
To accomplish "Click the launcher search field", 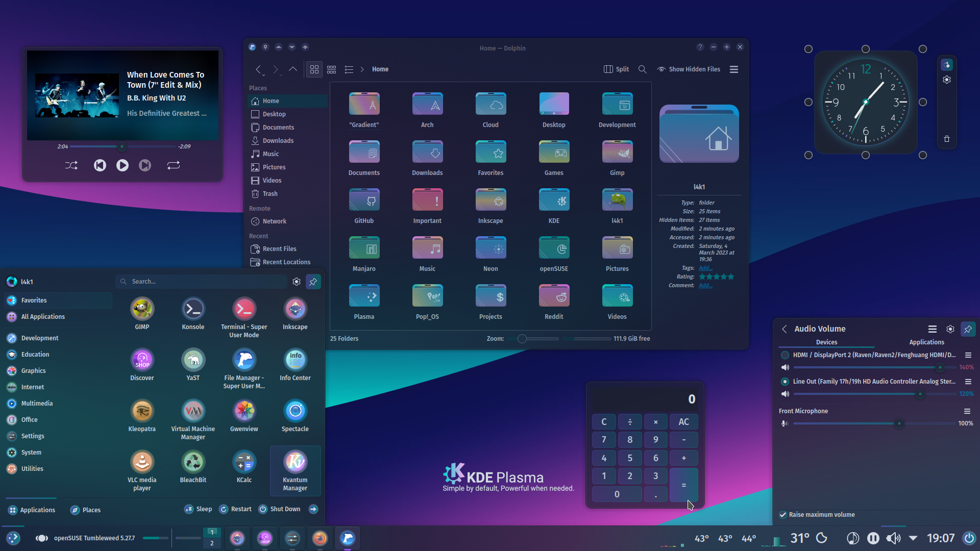I will [201, 281].
